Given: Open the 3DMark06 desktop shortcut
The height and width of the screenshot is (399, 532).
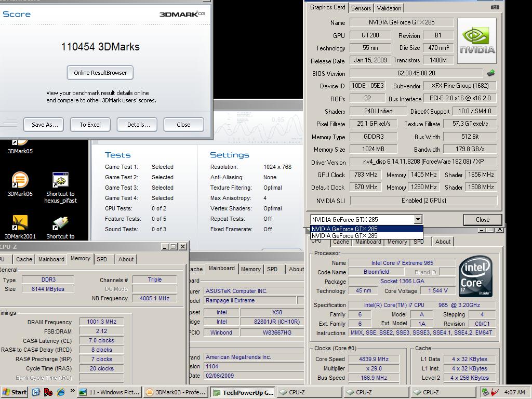Looking at the screenshot, I should coord(20,184).
